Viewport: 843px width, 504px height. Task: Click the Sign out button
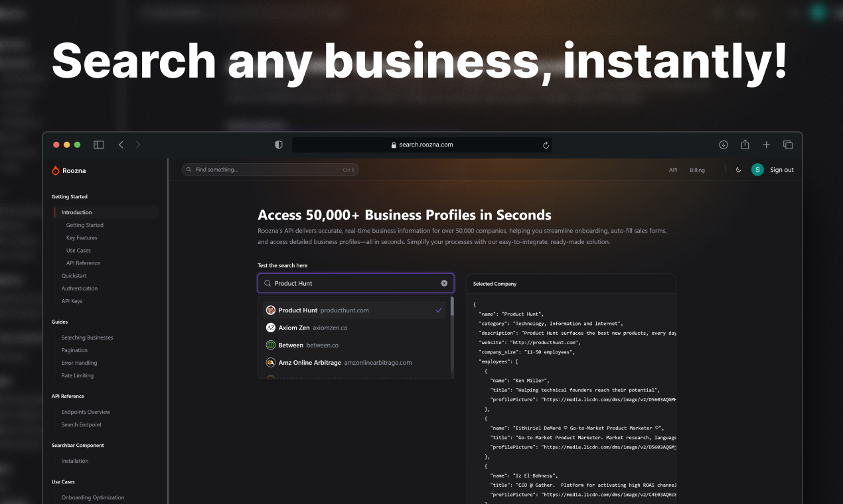(782, 170)
